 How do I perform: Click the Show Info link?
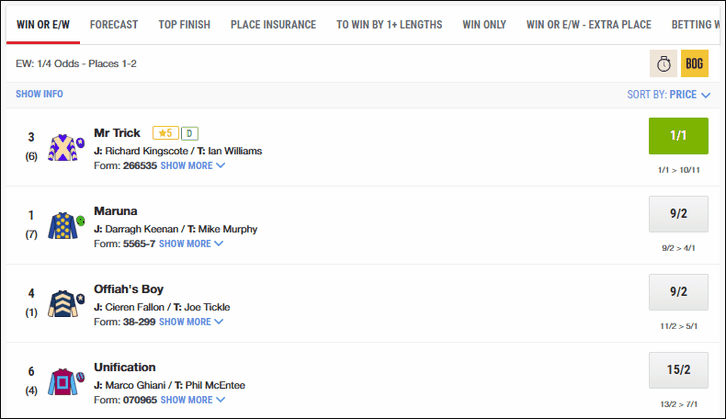tap(39, 94)
